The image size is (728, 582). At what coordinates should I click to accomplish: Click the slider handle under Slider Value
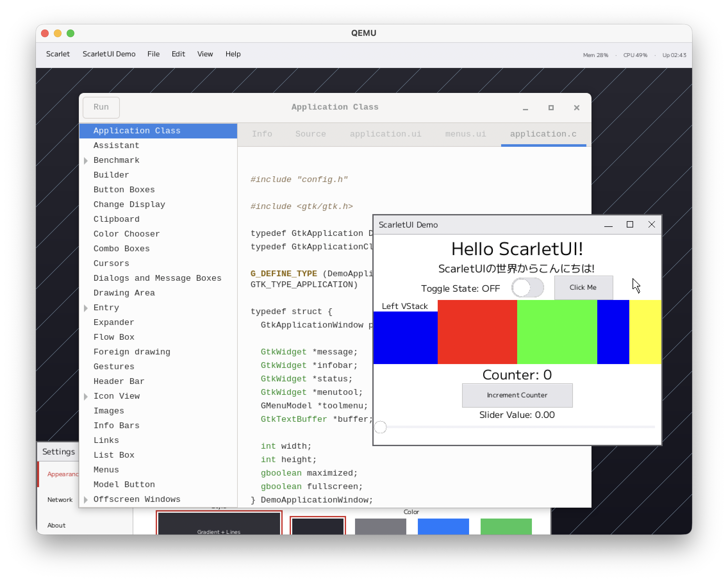coord(381,427)
